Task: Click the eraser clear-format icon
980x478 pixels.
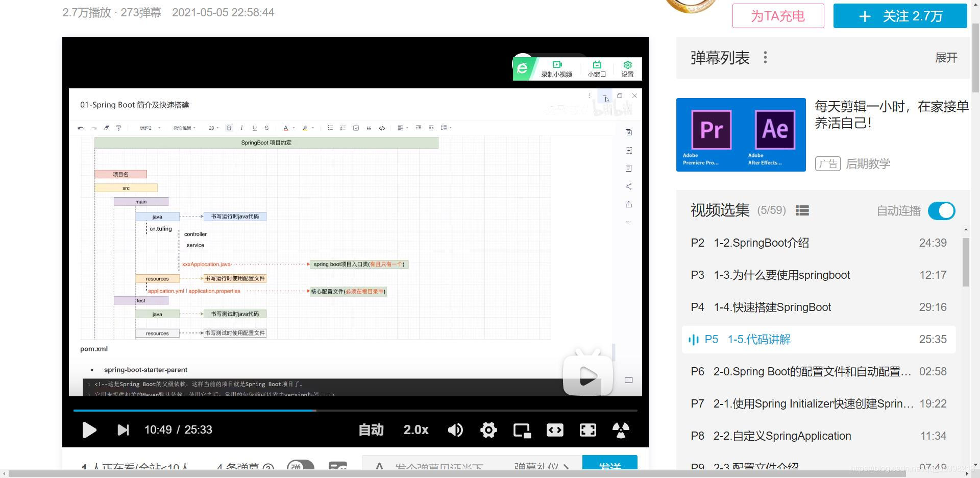Action: pyautogui.click(x=106, y=128)
